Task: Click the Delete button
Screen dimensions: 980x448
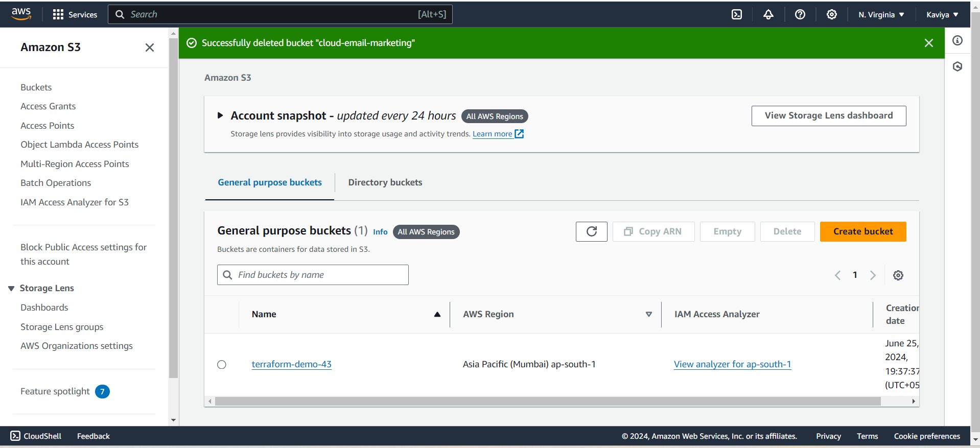Action: coord(787,231)
